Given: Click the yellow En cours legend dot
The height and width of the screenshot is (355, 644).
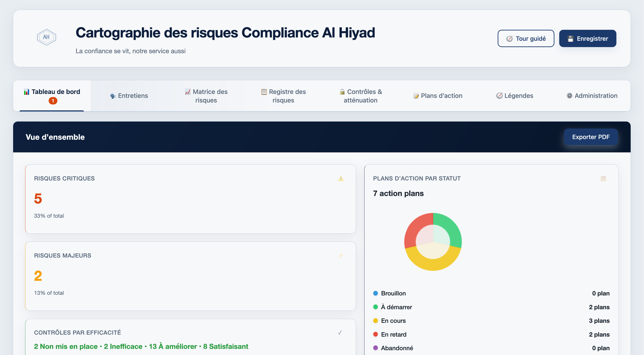Looking at the screenshot, I should coord(375,321).
